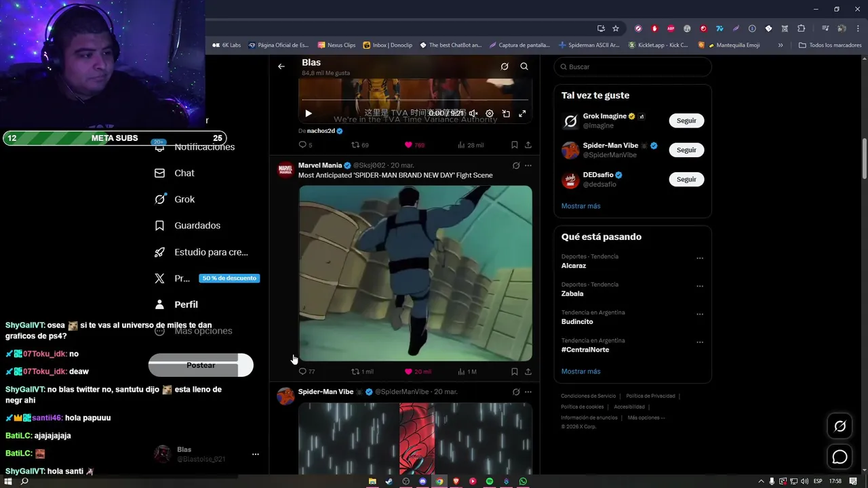View the 1 M views on the Marvel Mania post
Screen dimensions: 868x488
point(467,371)
